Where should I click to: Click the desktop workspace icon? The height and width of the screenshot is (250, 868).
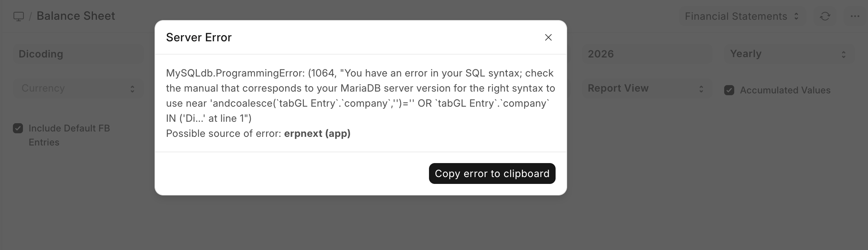(x=19, y=17)
